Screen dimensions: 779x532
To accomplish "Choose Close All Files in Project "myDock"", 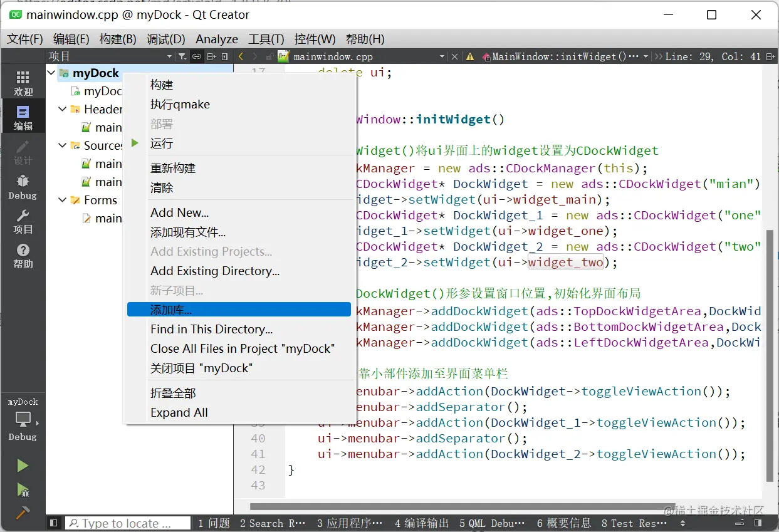I will 239,348.
